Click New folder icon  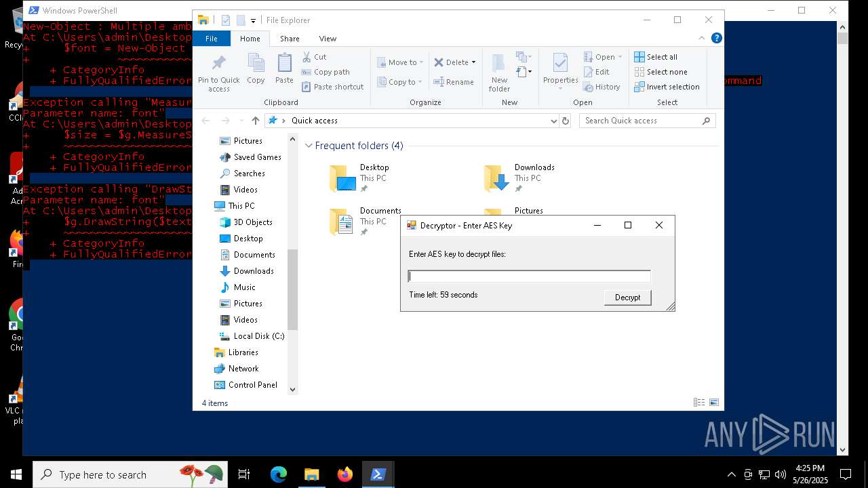coord(499,73)
